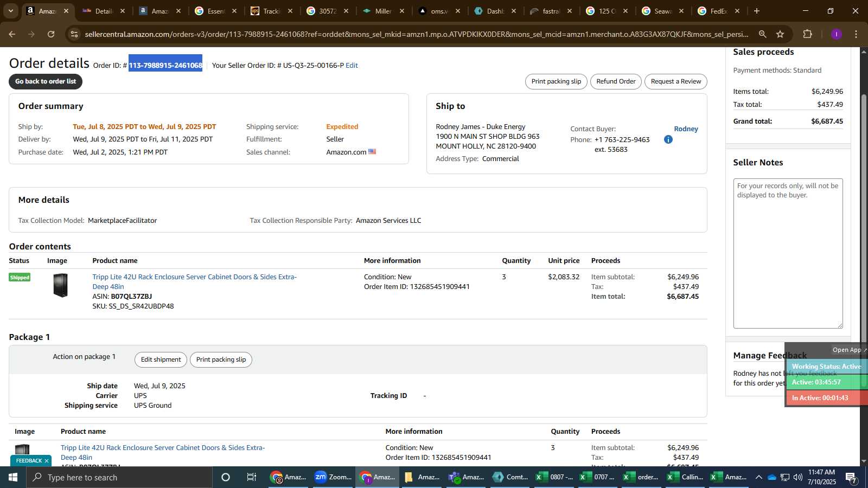Click the volume speaker tray icon
The width and height of the screenshot is (868, 488).
coord(798,477)
